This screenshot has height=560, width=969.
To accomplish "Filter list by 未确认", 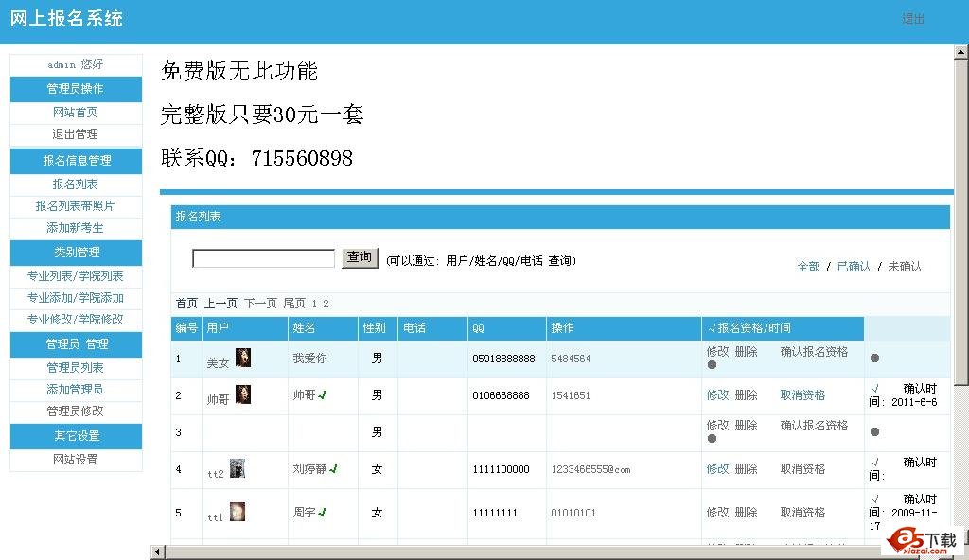I will click(905, 267).
